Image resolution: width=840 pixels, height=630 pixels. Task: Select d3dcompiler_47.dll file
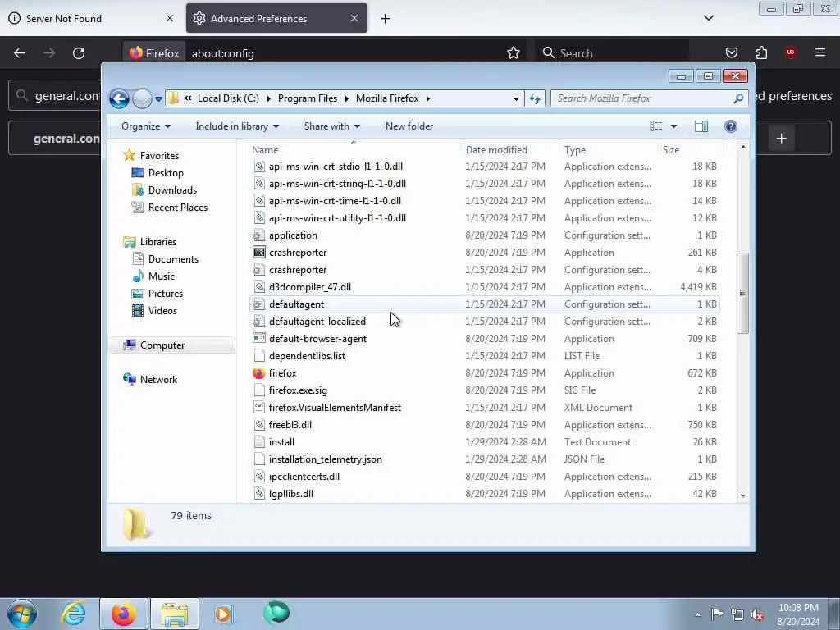[x=309, y=287]
